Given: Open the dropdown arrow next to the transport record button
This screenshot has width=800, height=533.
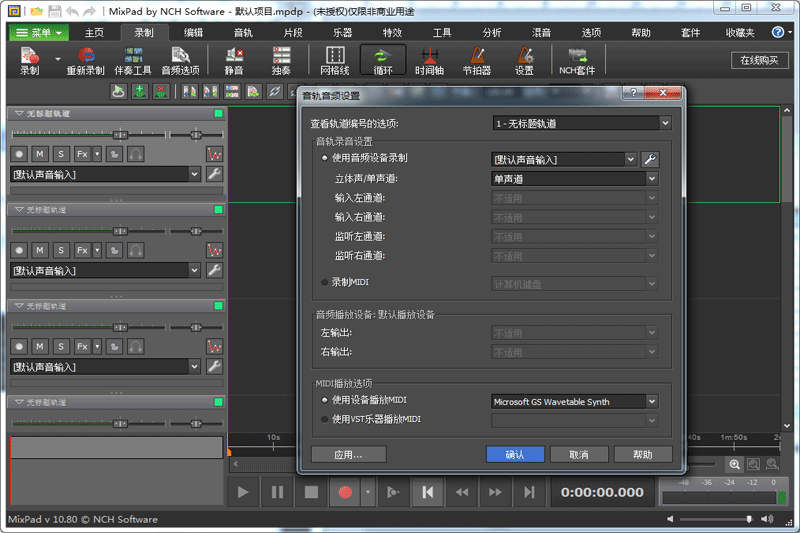Looking at the screenshot, I should pyautogui.click(x=368, y=492).
